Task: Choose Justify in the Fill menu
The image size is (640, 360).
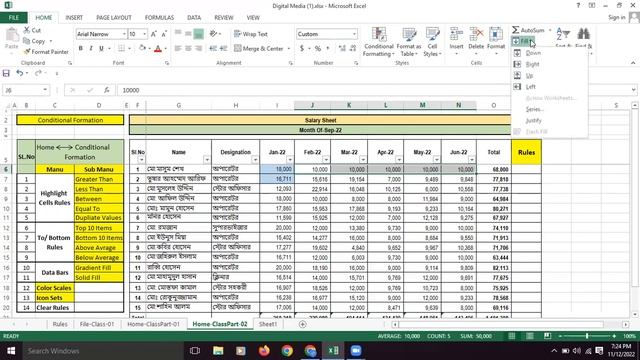Action: [x=533, y=120]
